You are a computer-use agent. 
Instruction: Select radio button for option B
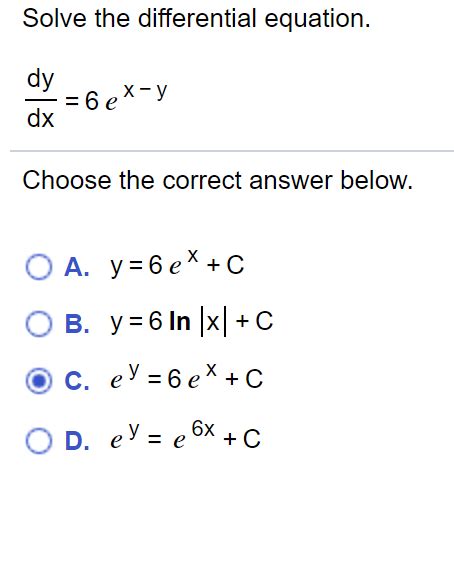(39, 323)
